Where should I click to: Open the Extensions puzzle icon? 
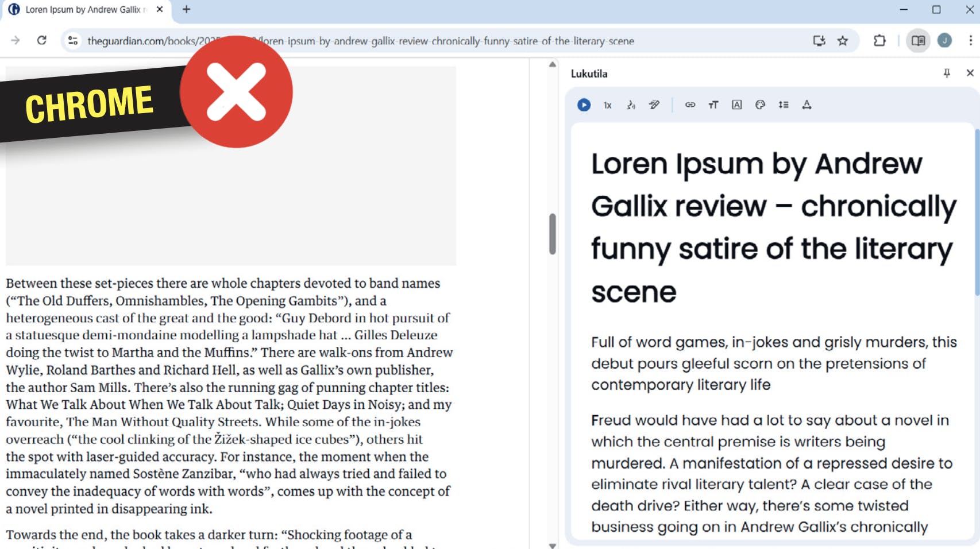click(879, 41)
